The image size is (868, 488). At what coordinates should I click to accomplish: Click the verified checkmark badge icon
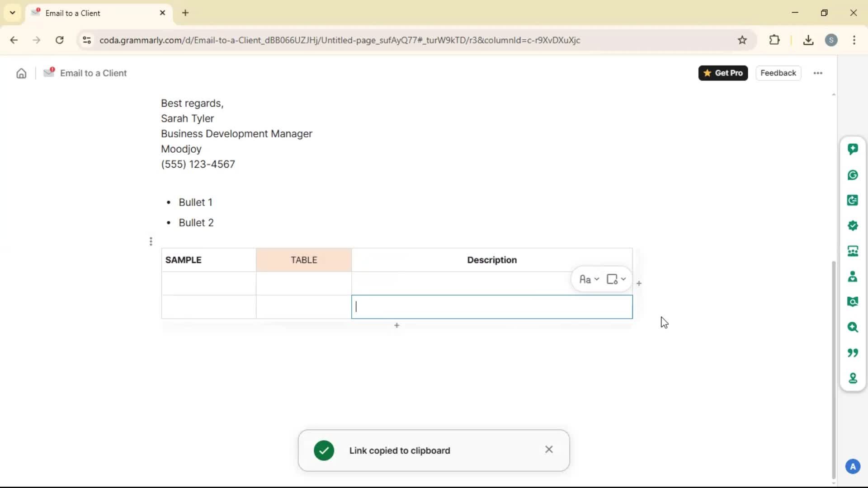point(853,225)
